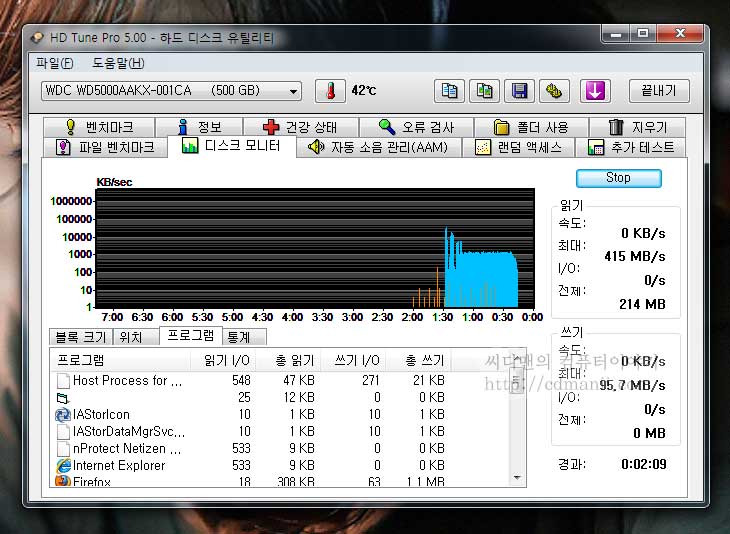Click the 0:02:09 elapsed time value

coord(643,464)
